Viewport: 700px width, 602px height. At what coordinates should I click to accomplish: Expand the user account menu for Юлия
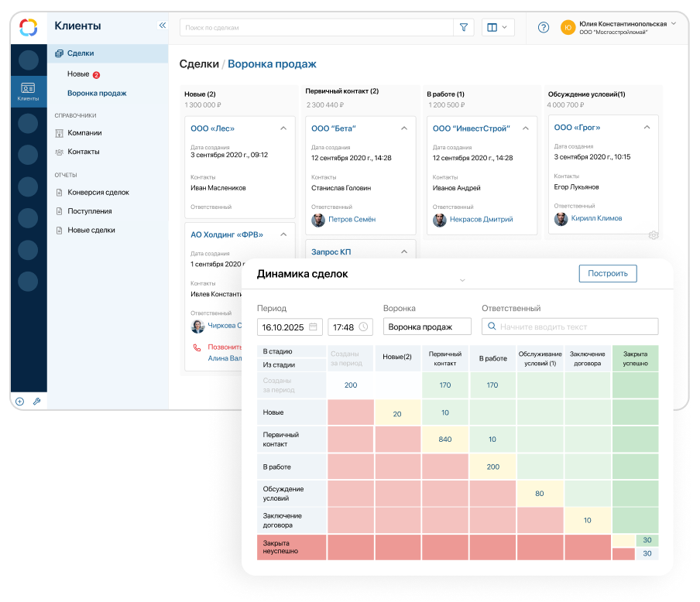674,24
